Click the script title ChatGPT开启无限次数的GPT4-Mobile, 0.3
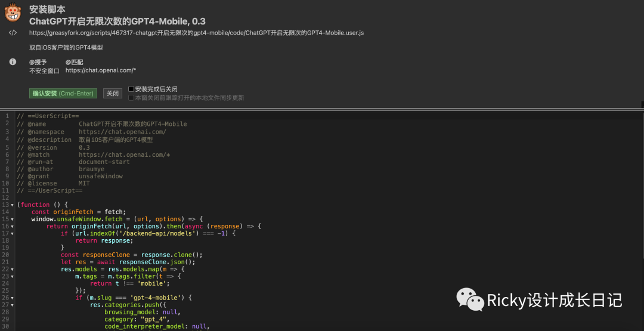 (x=117, y=21)
